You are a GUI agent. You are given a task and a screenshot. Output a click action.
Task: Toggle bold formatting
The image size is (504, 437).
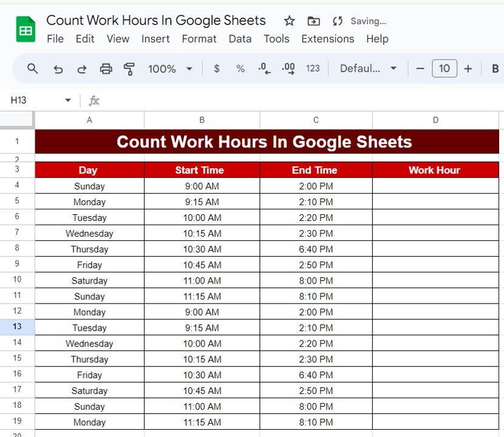coord(495,69)
